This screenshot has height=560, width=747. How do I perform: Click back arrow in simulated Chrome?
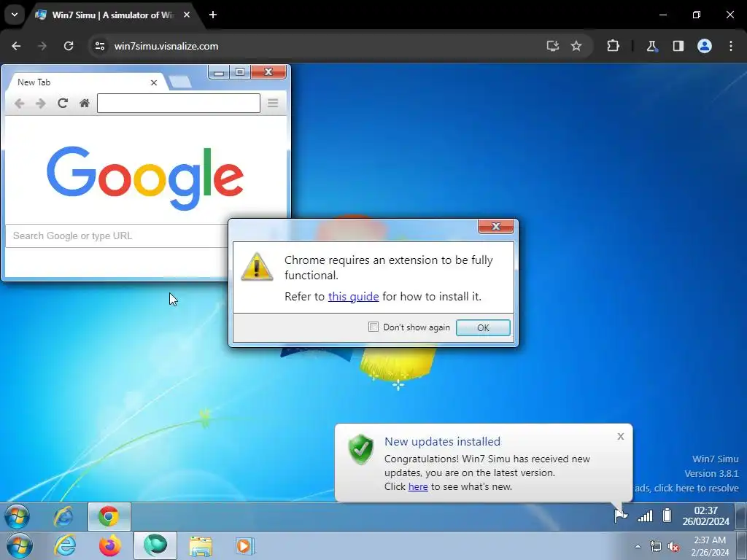point(20,104)
